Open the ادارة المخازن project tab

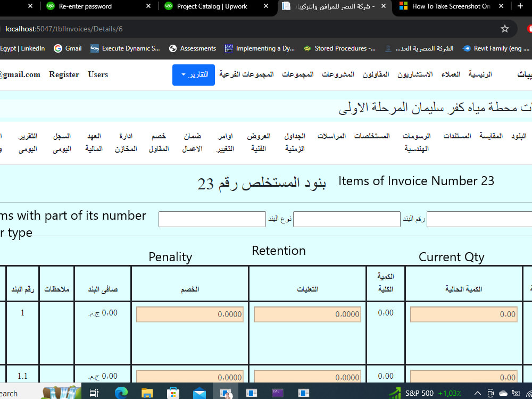tap(126, 142)
